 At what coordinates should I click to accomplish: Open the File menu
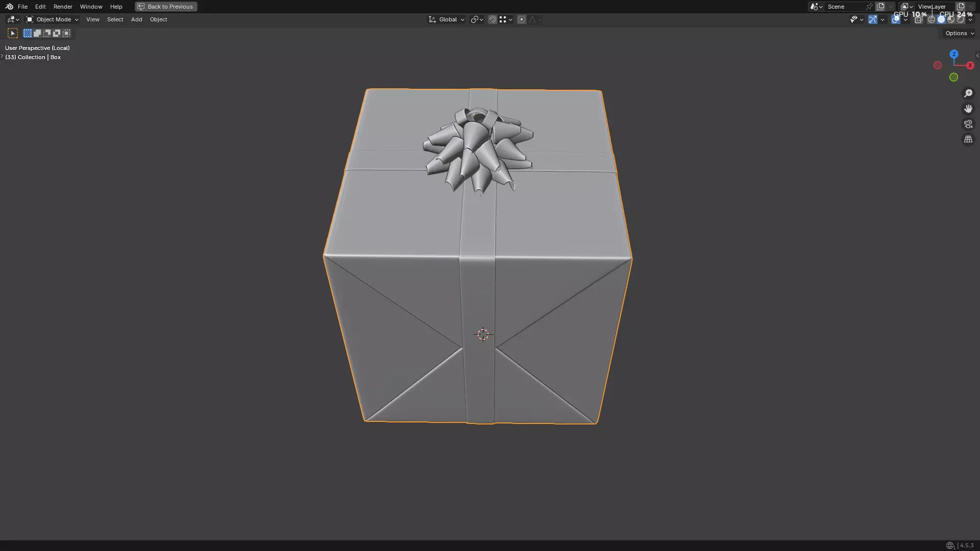(22, 7)
